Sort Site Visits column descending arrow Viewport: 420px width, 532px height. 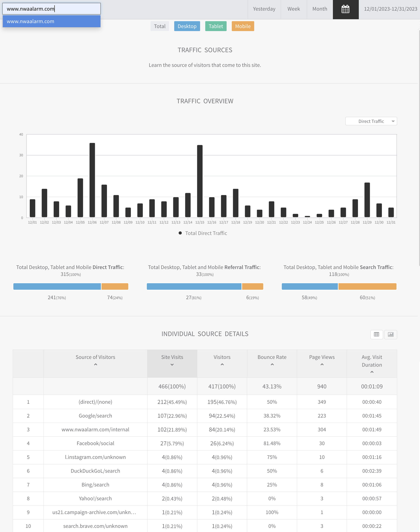(172, 365)
